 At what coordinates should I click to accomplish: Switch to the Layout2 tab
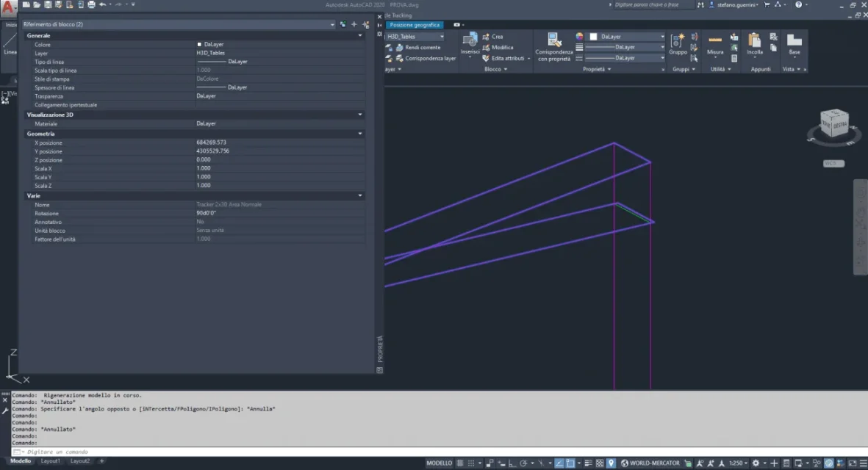coord(79,461)
